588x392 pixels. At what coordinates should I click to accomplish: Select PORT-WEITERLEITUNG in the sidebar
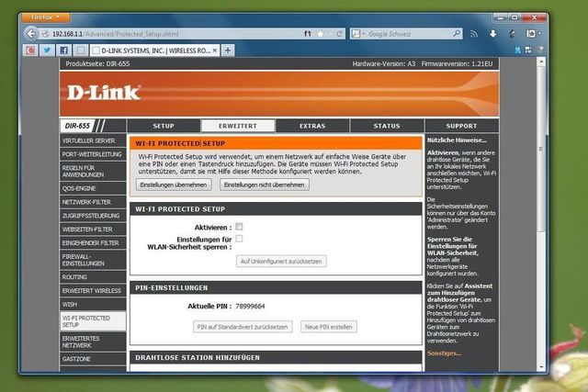92,154
